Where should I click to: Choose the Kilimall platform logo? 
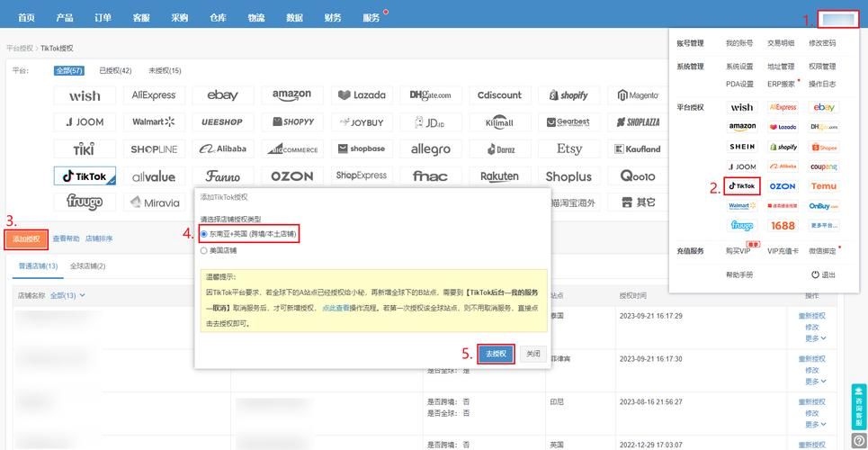(x=499, y=121)
